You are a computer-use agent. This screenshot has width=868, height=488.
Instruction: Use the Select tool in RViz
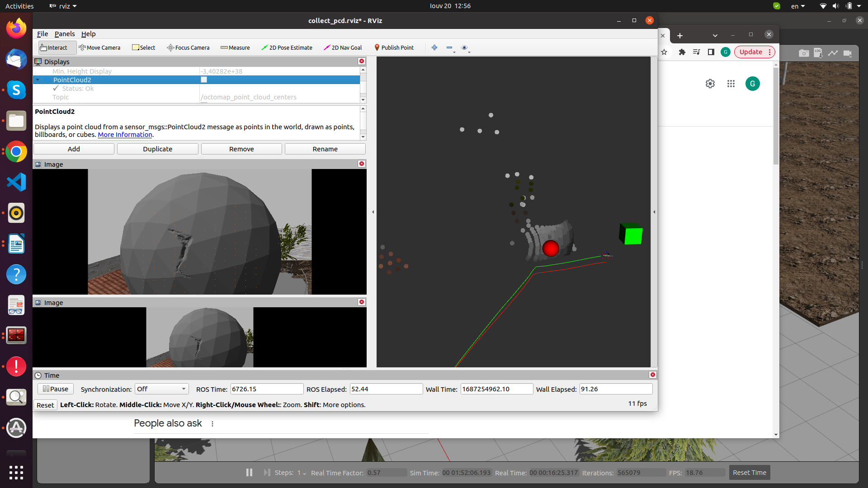144,47
